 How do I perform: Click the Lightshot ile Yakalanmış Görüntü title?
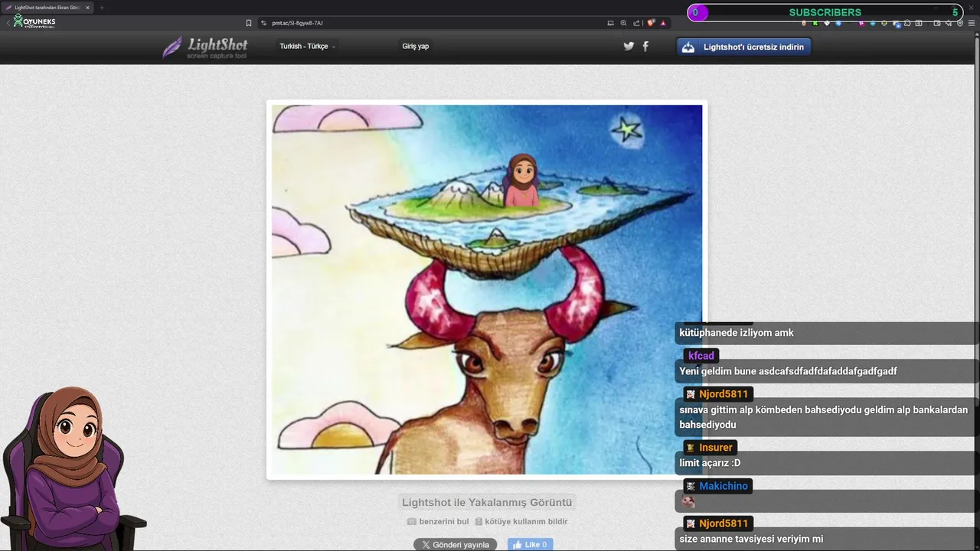tap(487, 503)
